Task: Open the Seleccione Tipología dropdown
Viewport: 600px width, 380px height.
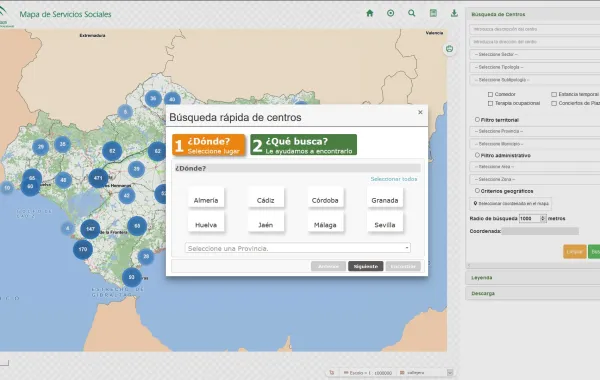Action: point(535,67)
